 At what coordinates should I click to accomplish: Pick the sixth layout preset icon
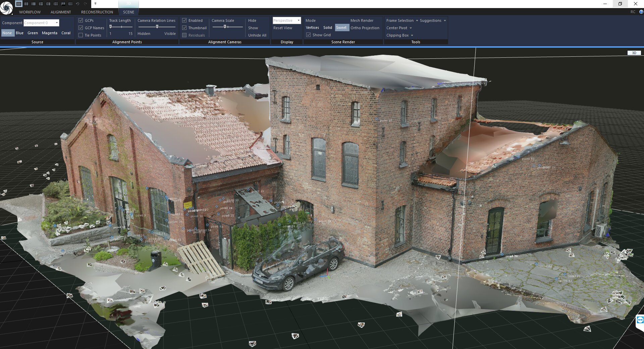point(56,4)
